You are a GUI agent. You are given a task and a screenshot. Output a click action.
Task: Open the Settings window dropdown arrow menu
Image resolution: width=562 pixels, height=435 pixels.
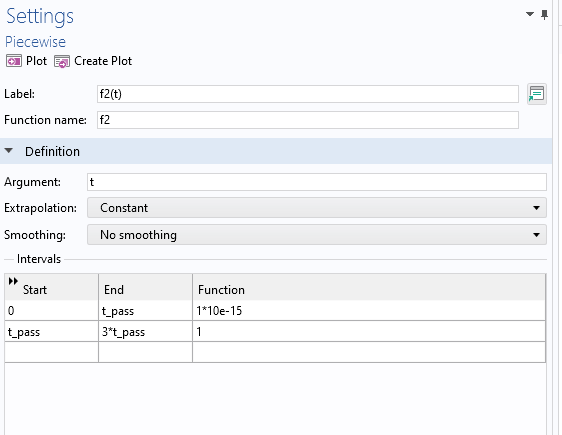point(530,14)
